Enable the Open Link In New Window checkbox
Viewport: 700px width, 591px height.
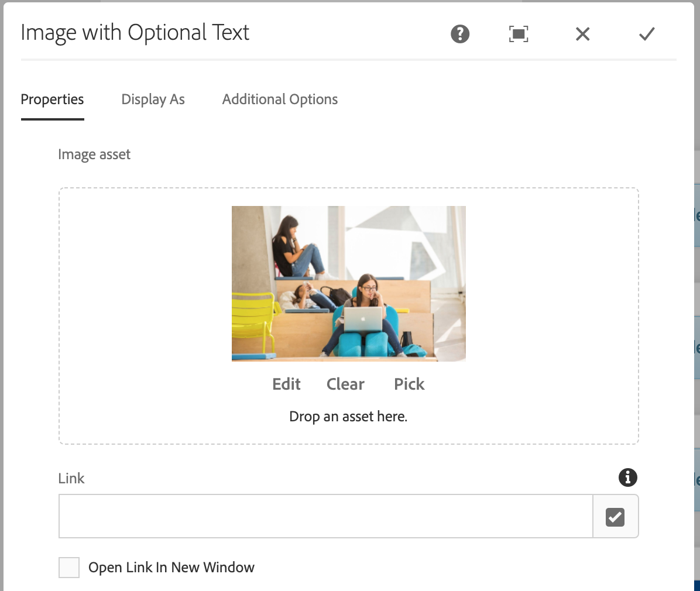pyautogui.click(x=69, y=568)
